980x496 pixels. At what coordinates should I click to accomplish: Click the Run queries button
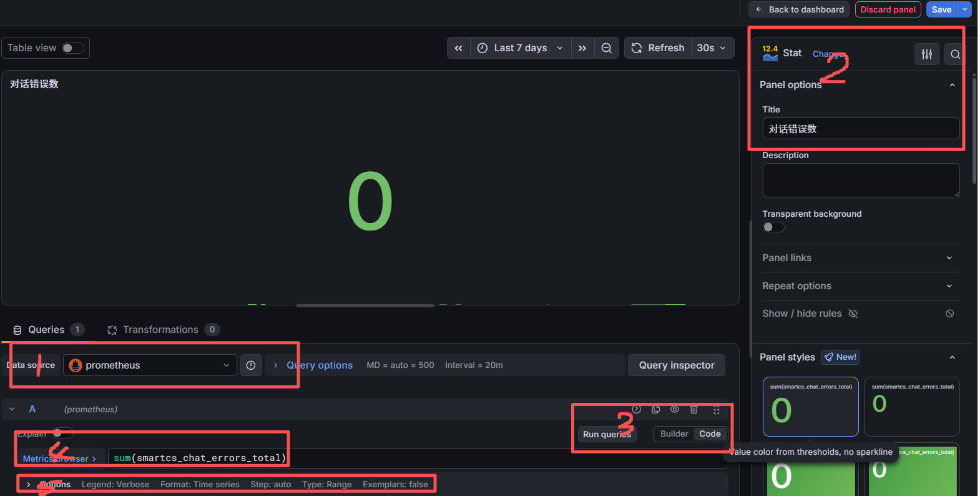point(607,434)
